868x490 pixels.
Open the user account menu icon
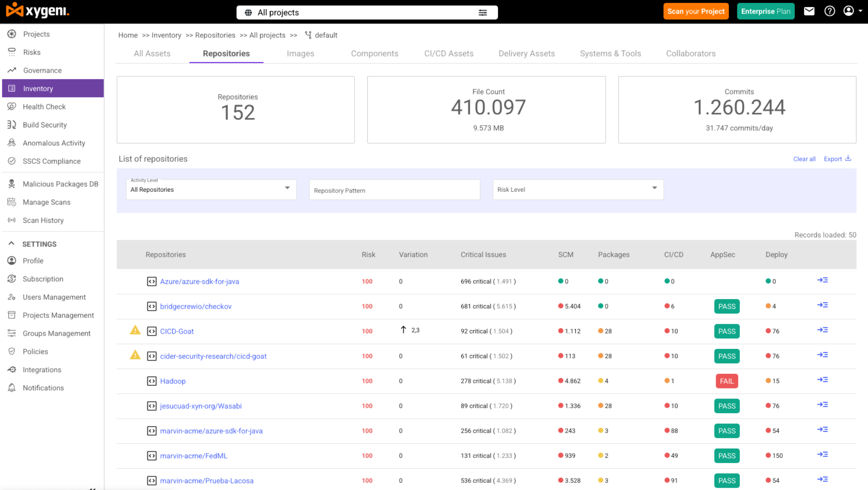[849, 11]
